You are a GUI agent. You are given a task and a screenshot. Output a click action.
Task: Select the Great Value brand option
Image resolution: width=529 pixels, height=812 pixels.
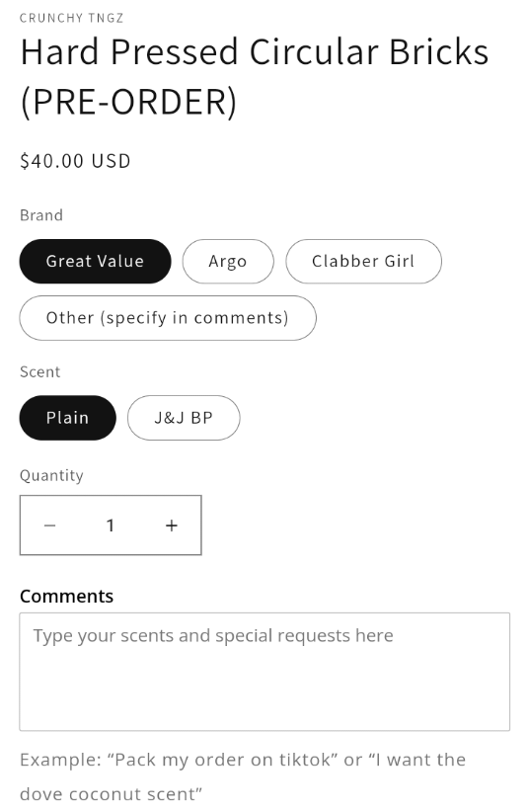point(96,261)
